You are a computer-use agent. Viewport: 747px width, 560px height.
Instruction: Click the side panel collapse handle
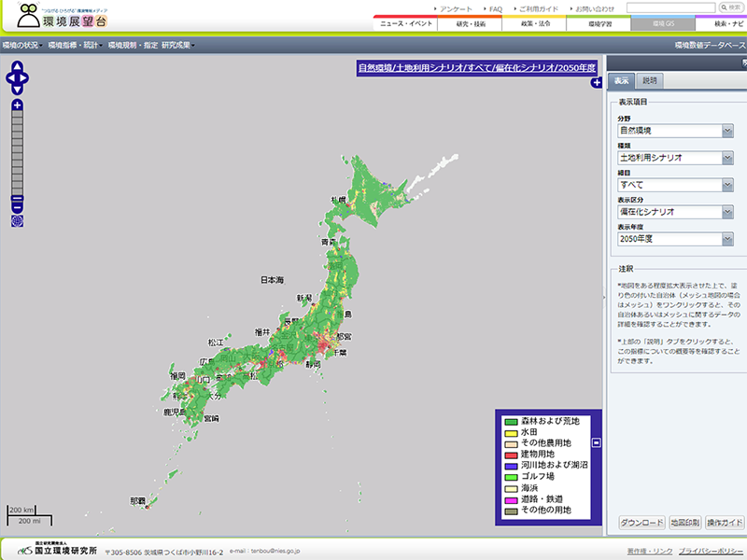[x=604, y=298]
